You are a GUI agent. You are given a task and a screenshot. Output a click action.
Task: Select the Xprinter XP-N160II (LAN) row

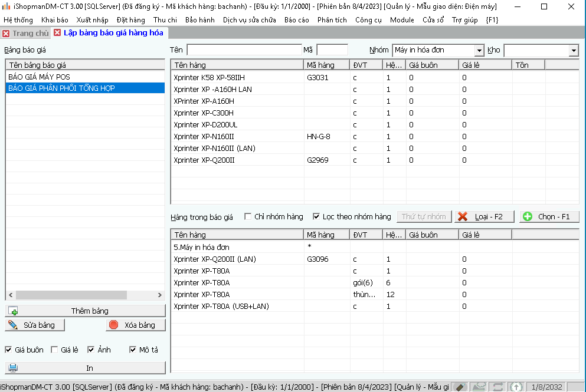click(x=375, y=149)
